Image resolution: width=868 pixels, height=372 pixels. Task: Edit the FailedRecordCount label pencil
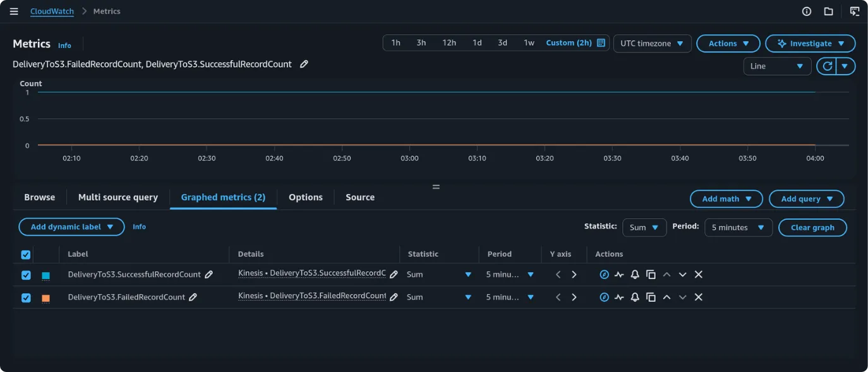point(193,297)
